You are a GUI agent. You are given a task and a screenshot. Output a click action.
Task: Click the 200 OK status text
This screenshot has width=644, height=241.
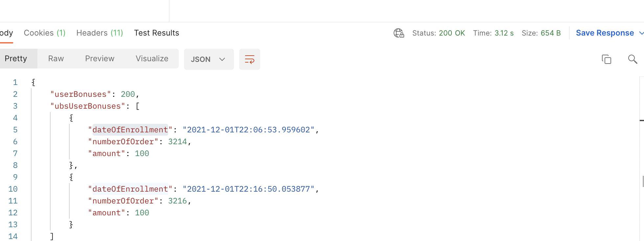452,33
